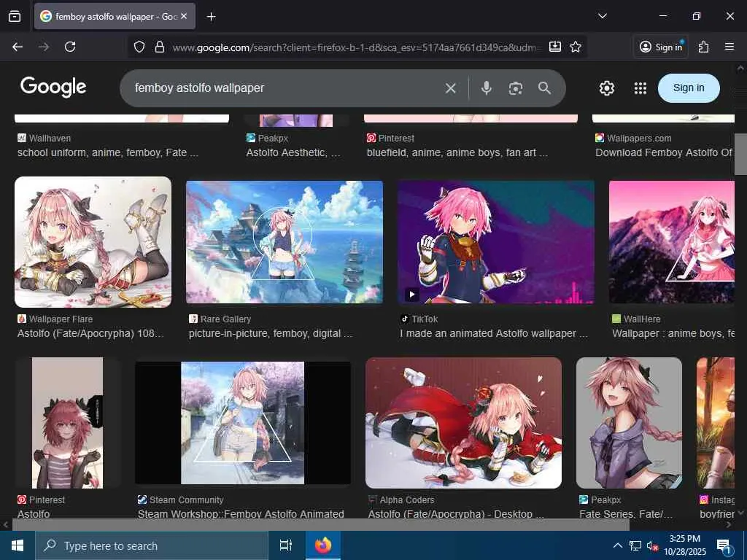Click the horizontal scrollbar at page bottom
This screenshot has width=747, height=560.
(x=321, y=525)
